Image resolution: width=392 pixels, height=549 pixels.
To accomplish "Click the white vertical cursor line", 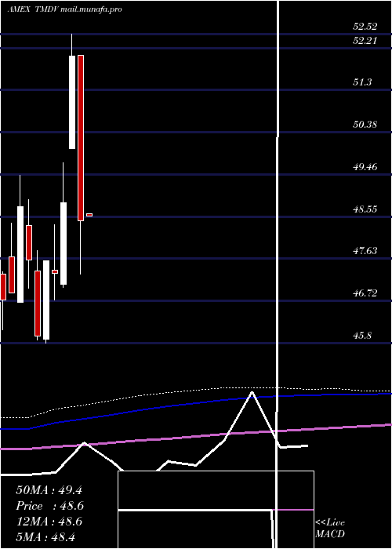I will 278,273.
